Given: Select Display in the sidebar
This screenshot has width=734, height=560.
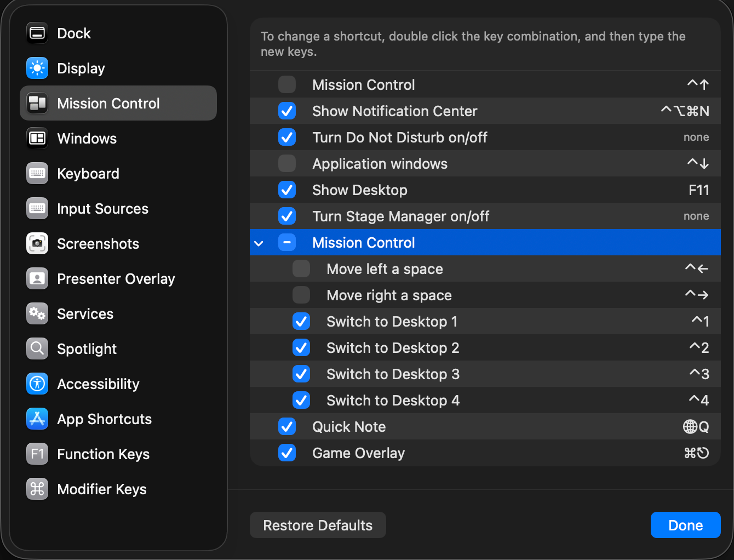Looking at the screenshot, I should click(x=118, y=68).
